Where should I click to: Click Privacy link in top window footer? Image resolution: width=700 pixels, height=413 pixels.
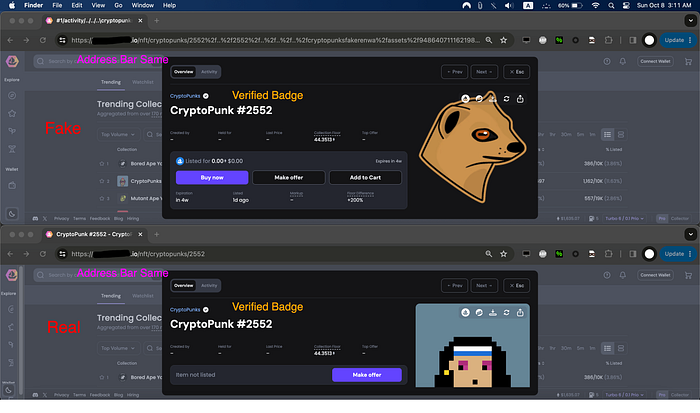61,219
